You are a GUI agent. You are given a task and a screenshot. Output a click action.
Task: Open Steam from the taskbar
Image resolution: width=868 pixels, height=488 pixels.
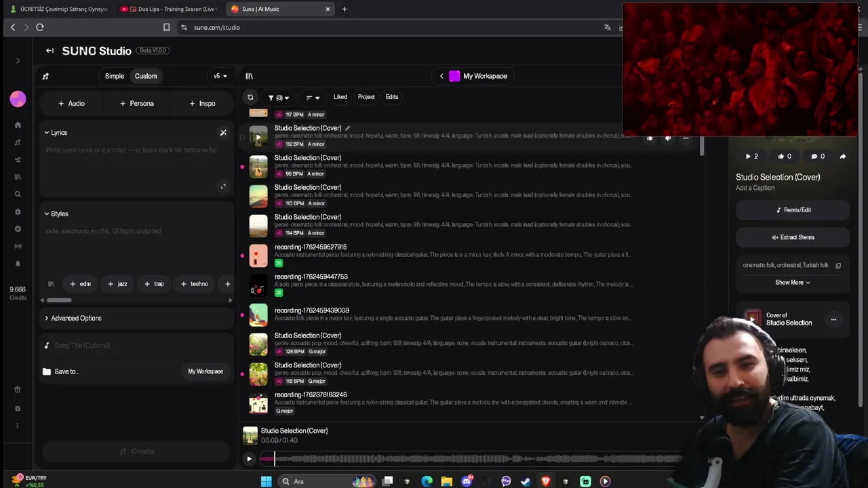pos(526,481)
